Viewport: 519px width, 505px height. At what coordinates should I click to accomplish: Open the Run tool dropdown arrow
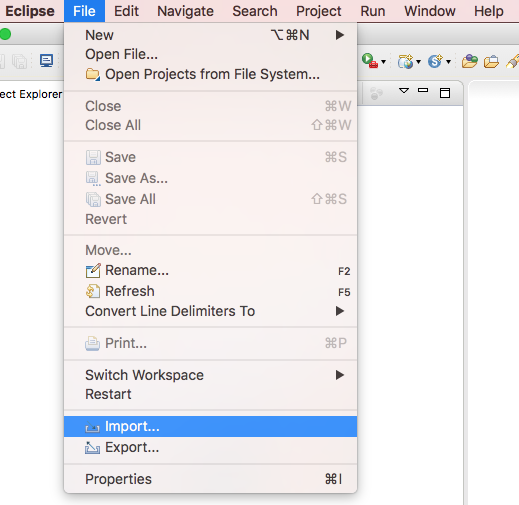383,62
